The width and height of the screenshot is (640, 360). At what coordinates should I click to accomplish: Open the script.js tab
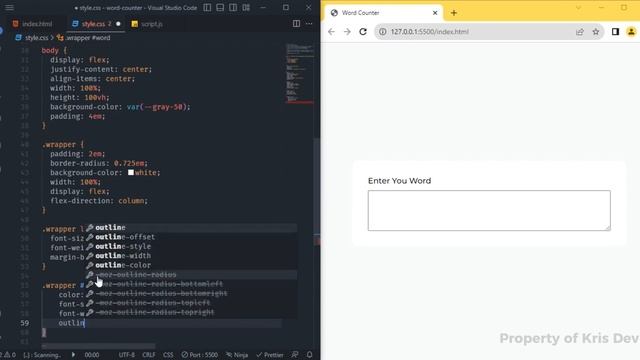(147, 24)
